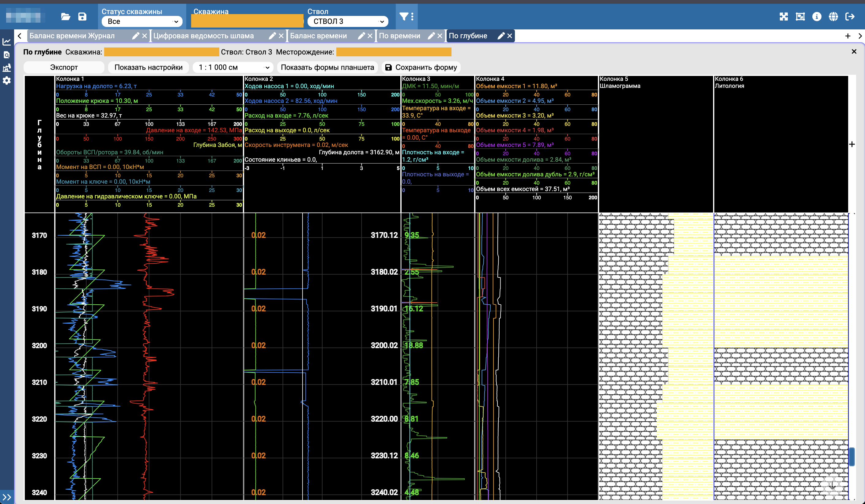Image resolution: width=865 pixels, height=504 pixels.
Task: Click the 'Показать настройки' button
Action: [148, 67]
